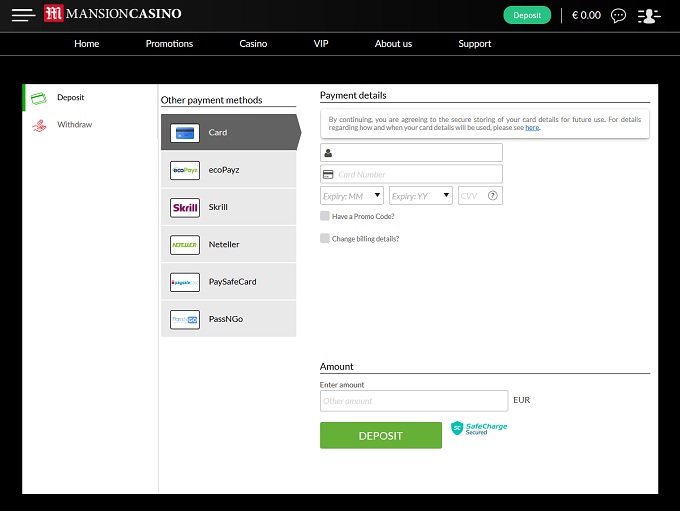Choose the Skrill payment option

[x=228, y=207]
